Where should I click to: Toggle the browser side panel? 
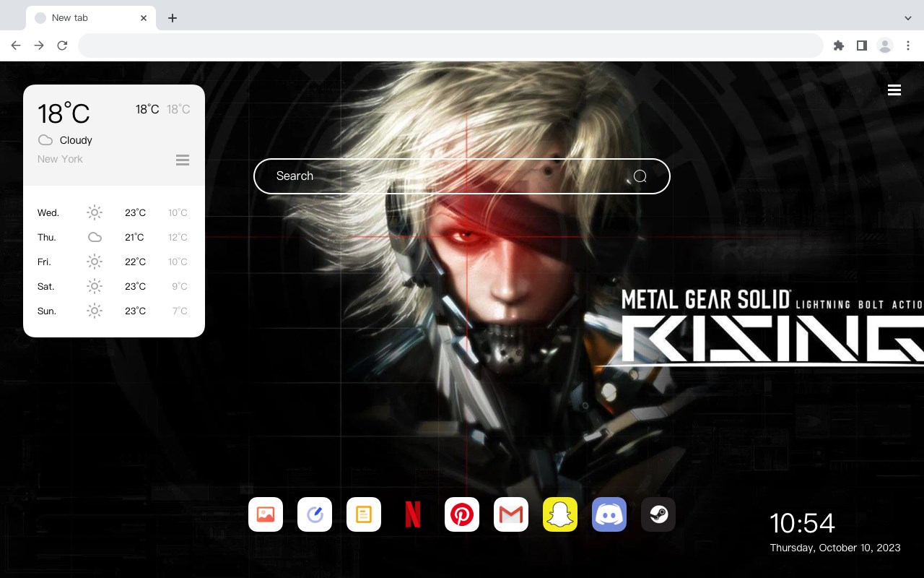pos(861,46)
